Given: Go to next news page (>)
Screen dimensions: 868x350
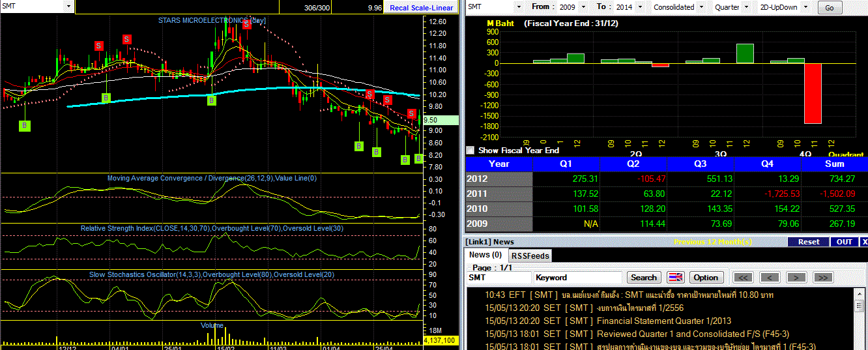Looking at the screenshot, I should pyautogui.click(x=796, y=278).
